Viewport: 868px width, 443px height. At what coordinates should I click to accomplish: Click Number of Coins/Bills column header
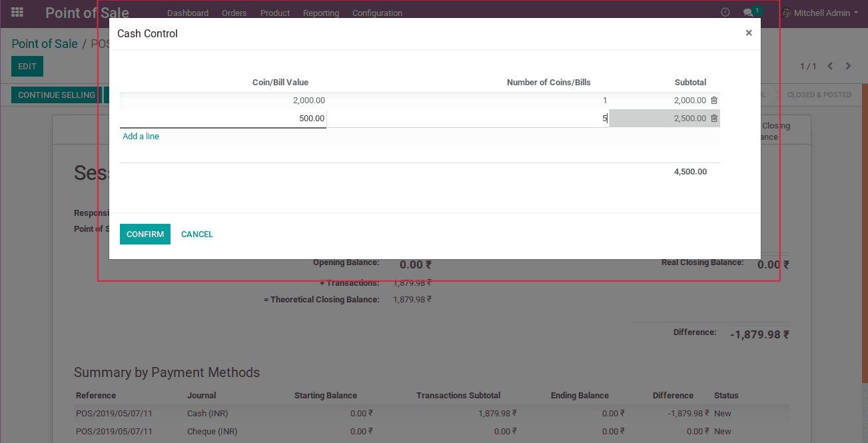tap(548, 82)
